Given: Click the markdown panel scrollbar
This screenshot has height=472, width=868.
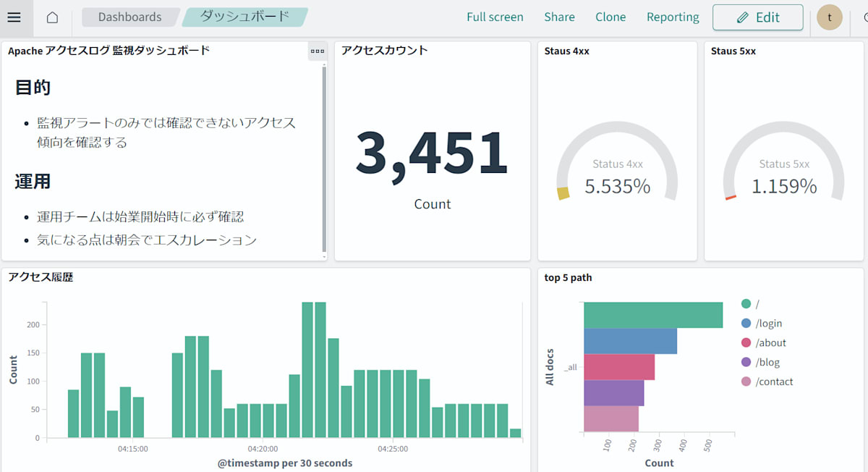Looking at the screenshot, I should point(323,161).
